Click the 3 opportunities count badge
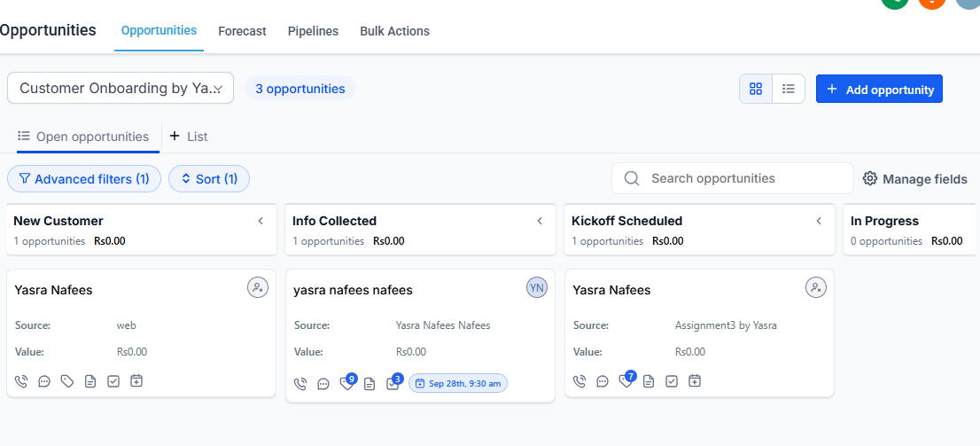The image size is (980, 446). coord(300,89)
